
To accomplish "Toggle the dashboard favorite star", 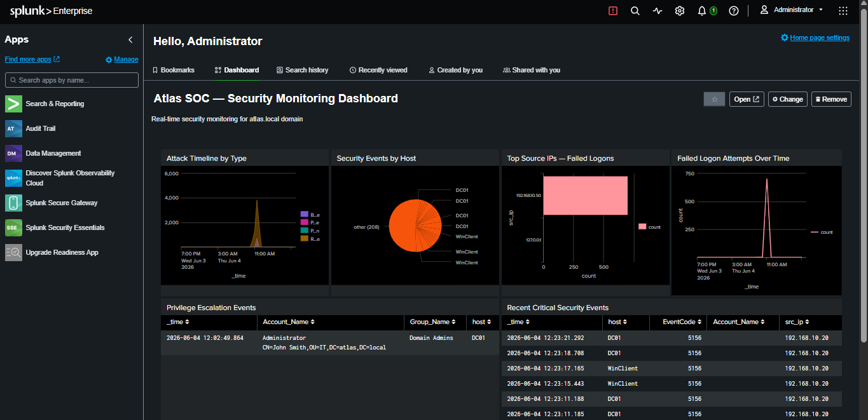I will click(714, 99).
